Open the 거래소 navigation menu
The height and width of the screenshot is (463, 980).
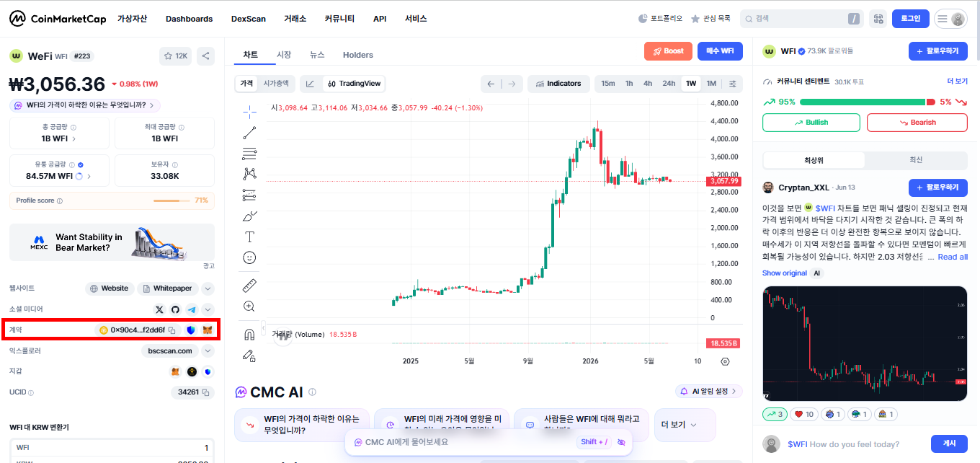click(295, 19)
